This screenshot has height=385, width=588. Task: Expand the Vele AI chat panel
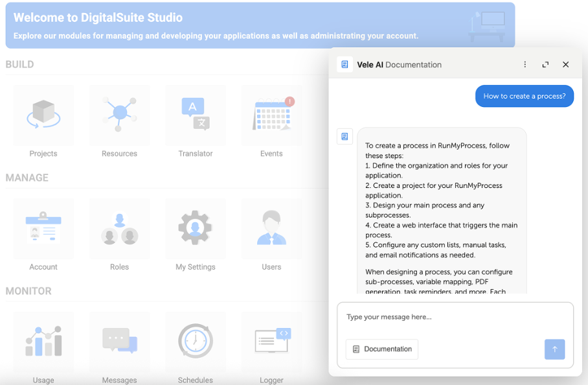pyautogui.click(x=546, y=65)
